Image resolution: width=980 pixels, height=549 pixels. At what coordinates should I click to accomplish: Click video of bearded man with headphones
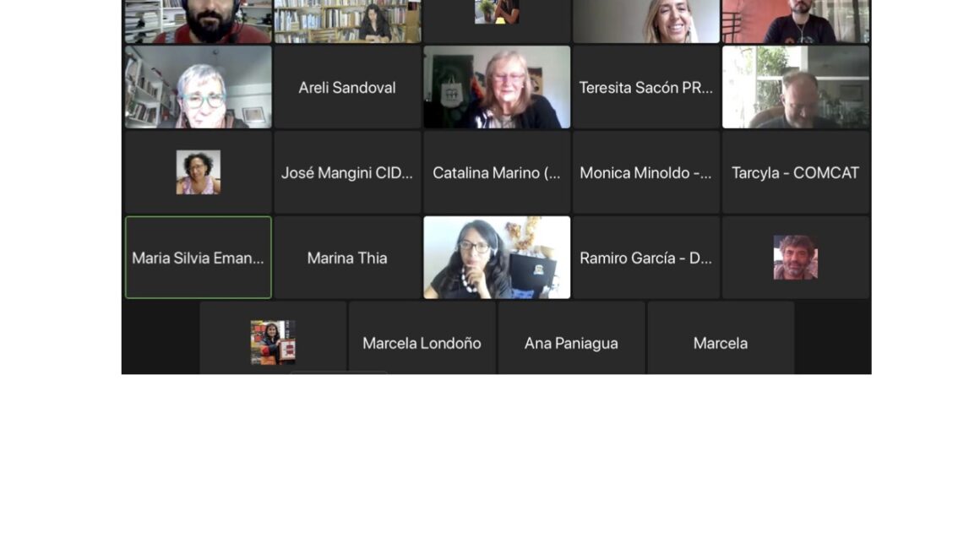[199, 21]
